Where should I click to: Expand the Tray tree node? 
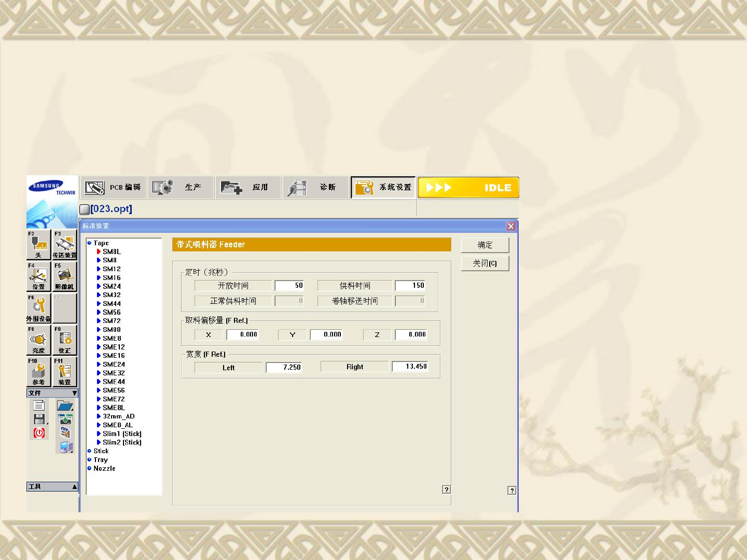pyautogui.click(x=89, y=460)
